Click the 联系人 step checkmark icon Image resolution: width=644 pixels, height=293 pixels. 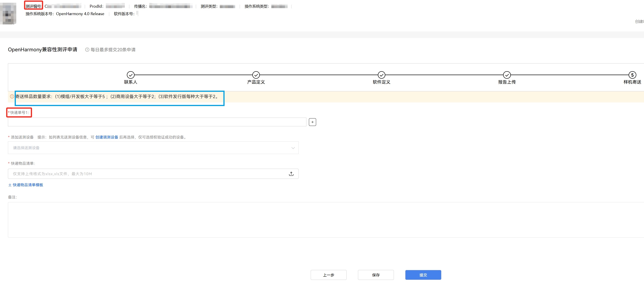130,75
